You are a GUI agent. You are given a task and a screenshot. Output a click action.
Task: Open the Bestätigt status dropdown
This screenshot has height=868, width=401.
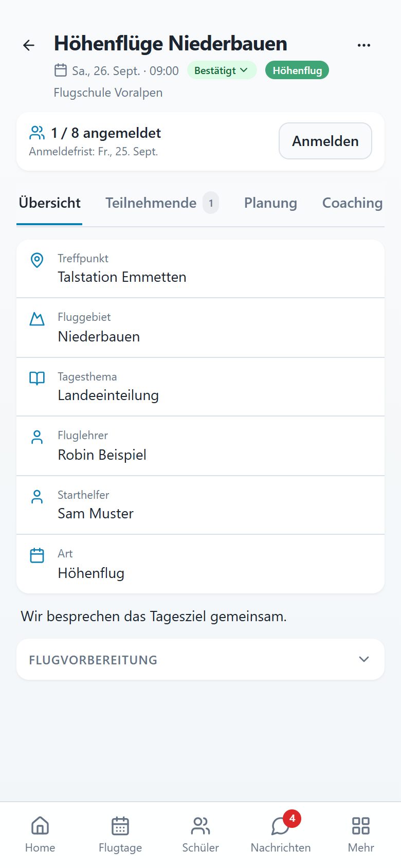[222, 70]
